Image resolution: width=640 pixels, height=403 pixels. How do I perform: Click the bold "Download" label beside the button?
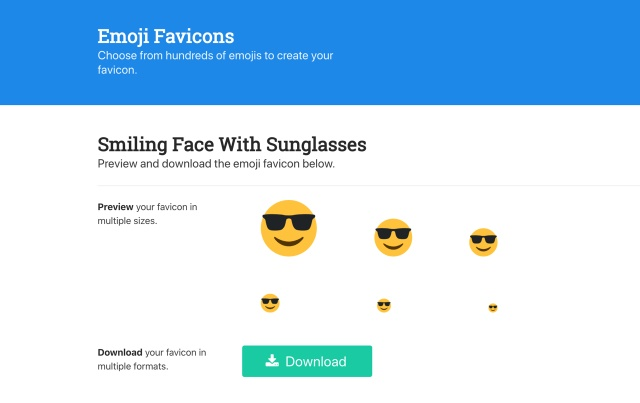point(120,352)
